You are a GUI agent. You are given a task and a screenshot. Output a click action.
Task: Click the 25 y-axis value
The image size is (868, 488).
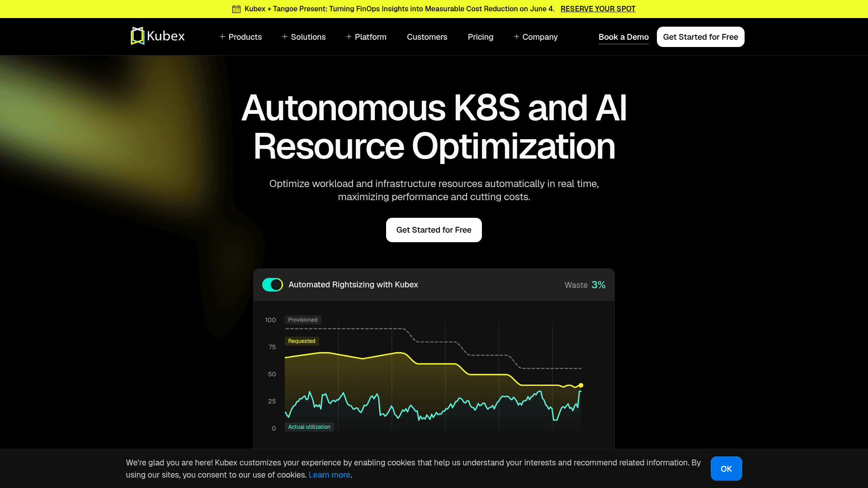(x=272, y=401)
